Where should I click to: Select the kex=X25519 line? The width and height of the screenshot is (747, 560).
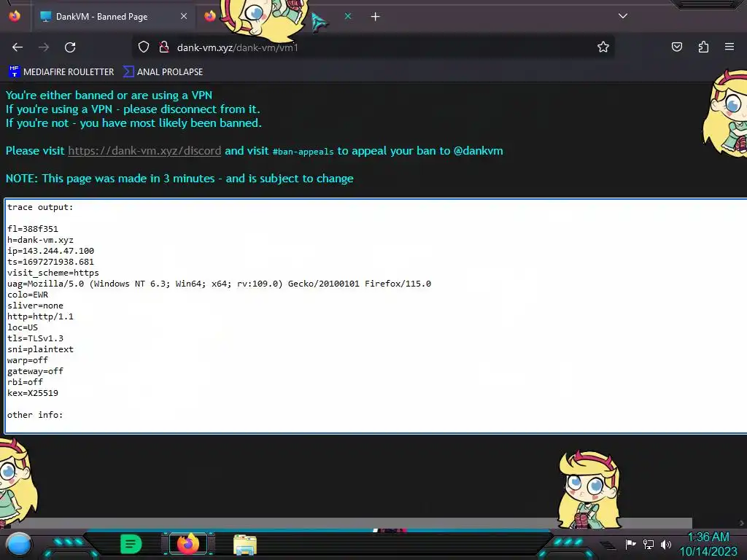coord(32,393)
